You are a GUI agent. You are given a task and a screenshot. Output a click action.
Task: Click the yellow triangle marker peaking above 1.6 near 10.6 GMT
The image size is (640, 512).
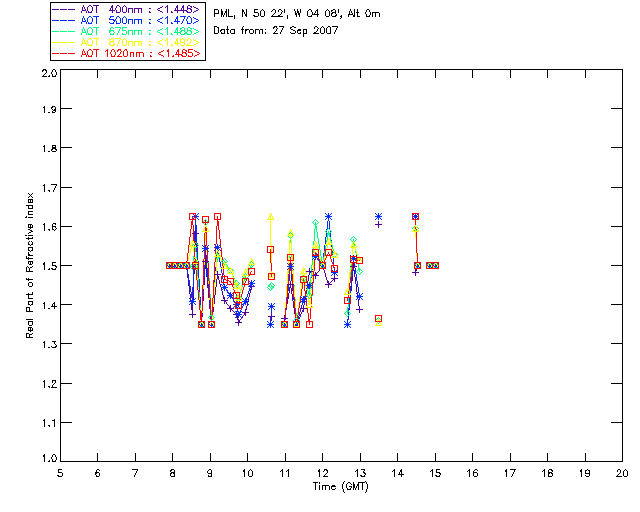pos(270,217)
